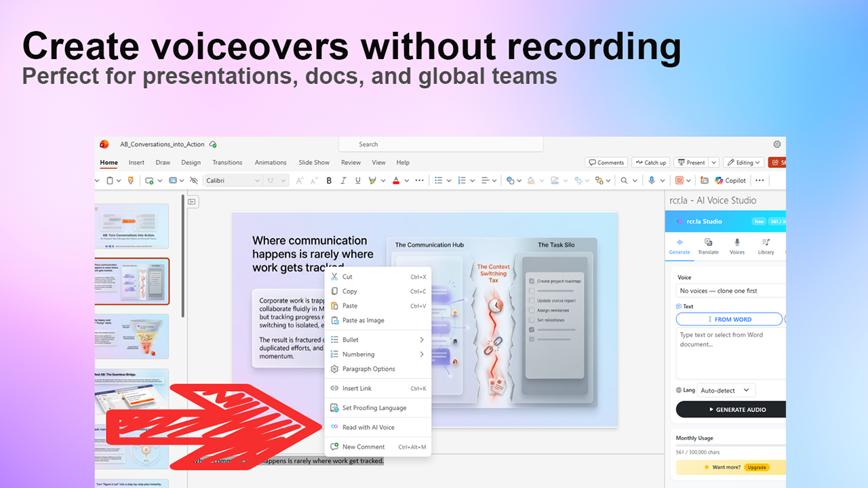Click the New Slide icon
The width and height of the screenshot is (868, 488).
coord(149,180)
